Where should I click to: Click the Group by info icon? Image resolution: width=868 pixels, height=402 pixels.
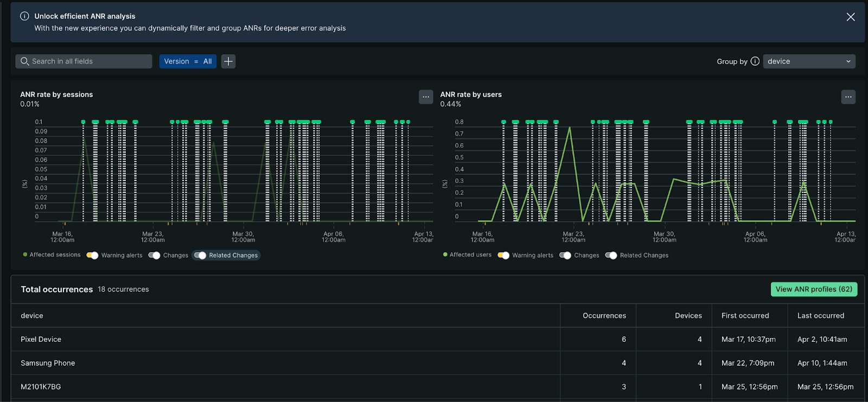point(755,61)
